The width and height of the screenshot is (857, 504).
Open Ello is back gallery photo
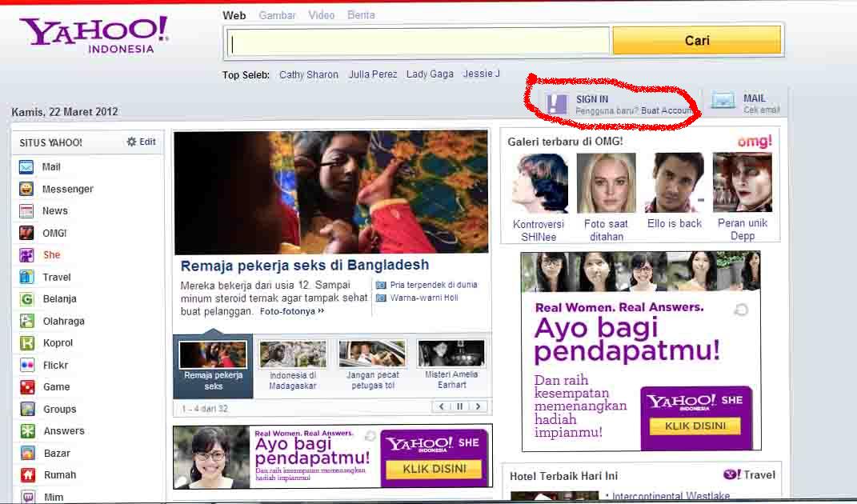point(675,183)
